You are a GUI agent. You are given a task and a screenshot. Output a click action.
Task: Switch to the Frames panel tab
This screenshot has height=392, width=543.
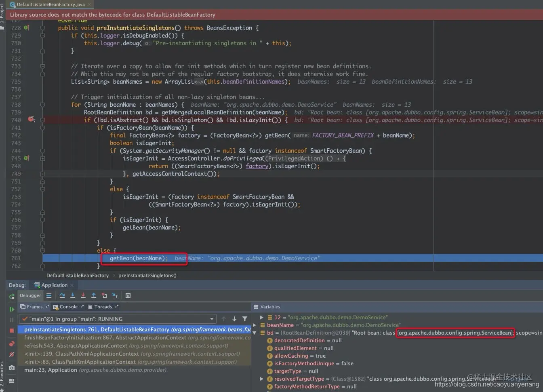[34, 307]
